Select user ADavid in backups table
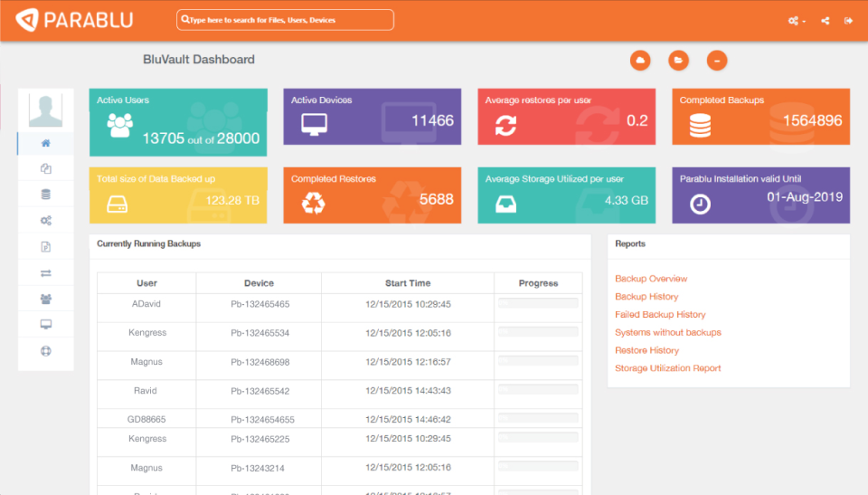This screenshot has height=495, width=868. coord(146,304)
